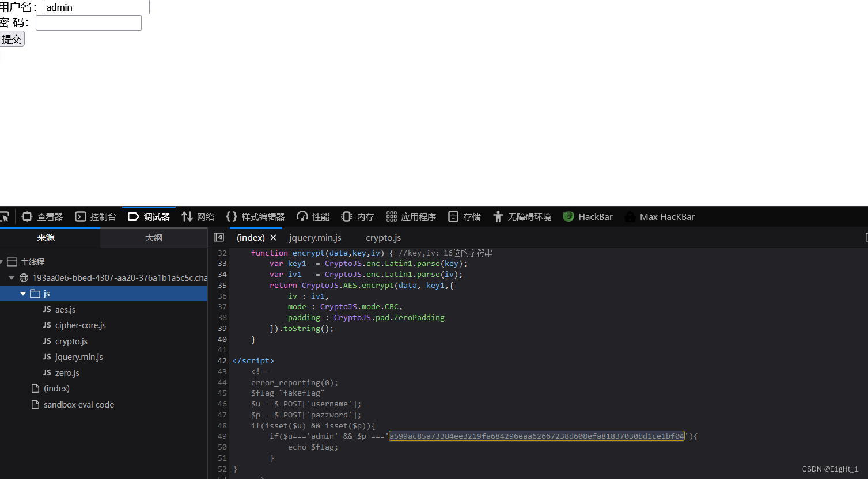The image size is (868, 479).
Task: Click the echo $flag; line
Action: point(313,447)
